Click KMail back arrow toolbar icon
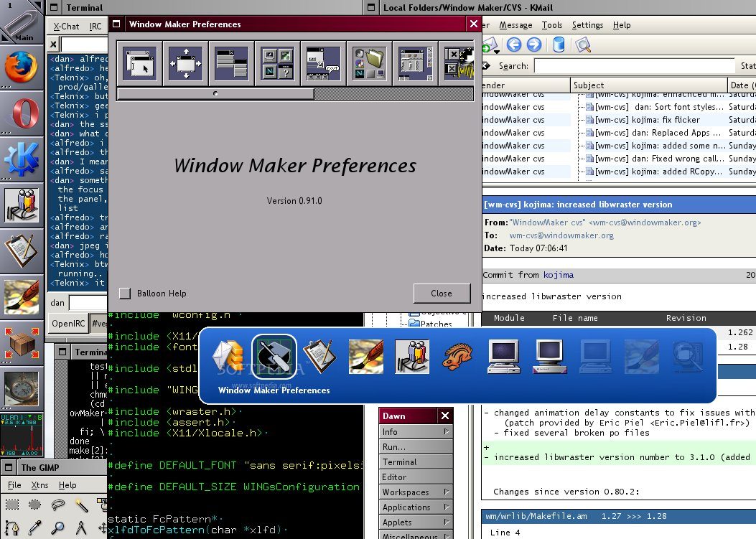 pos(514,44)
